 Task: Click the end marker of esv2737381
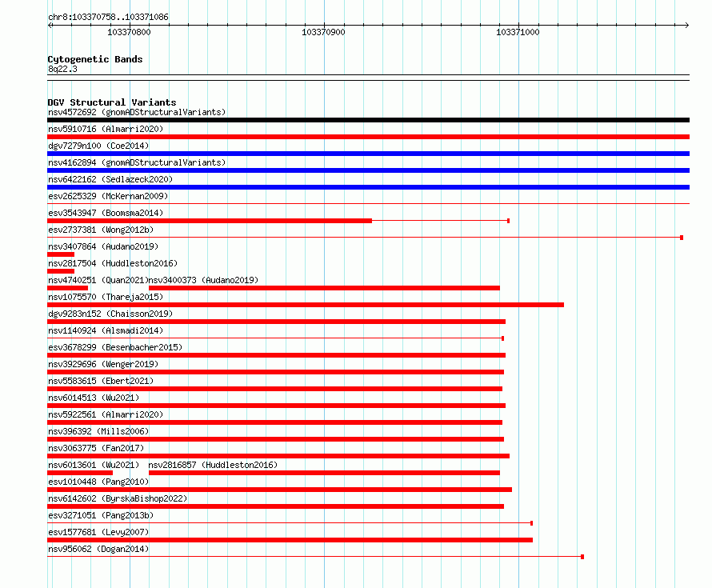pos(682,238)
